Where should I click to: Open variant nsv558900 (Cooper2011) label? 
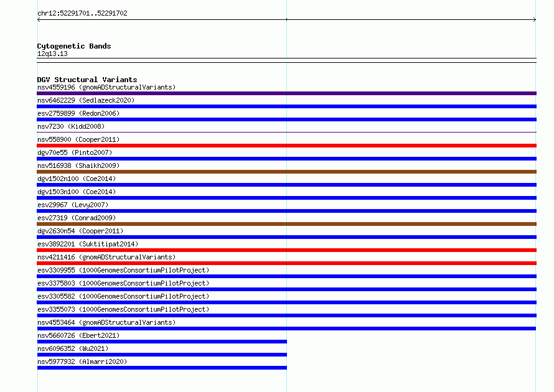[x=78, y=139]
